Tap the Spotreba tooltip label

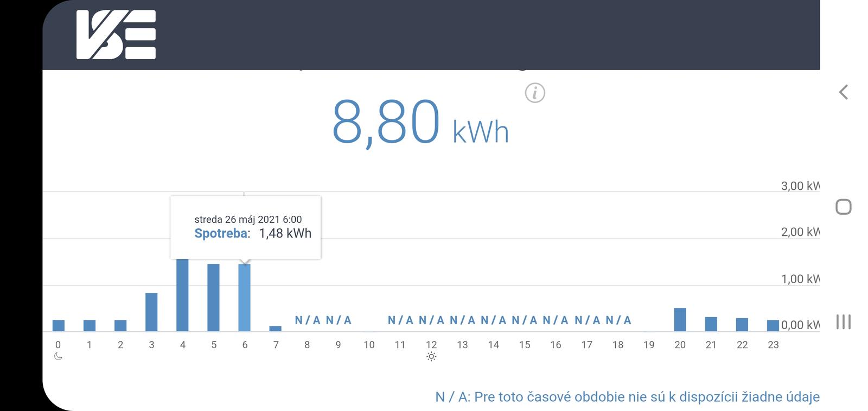pyautogui.click(x=222, y=234)
